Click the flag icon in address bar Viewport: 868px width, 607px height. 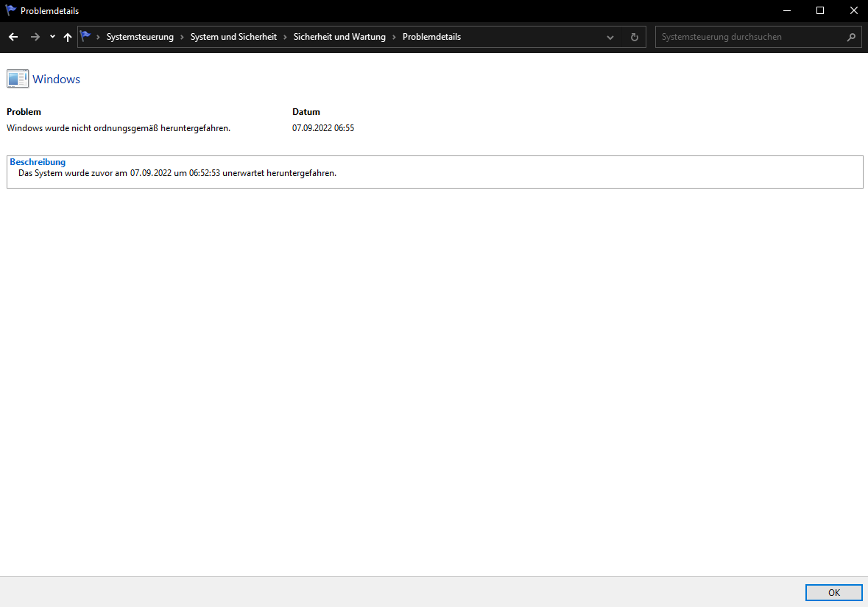(x=85, y=37)
